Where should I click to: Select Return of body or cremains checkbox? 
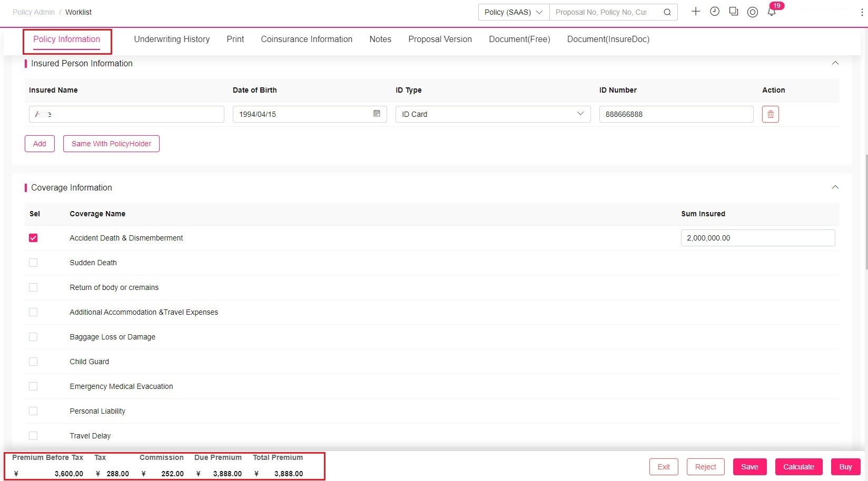(33, 287)
